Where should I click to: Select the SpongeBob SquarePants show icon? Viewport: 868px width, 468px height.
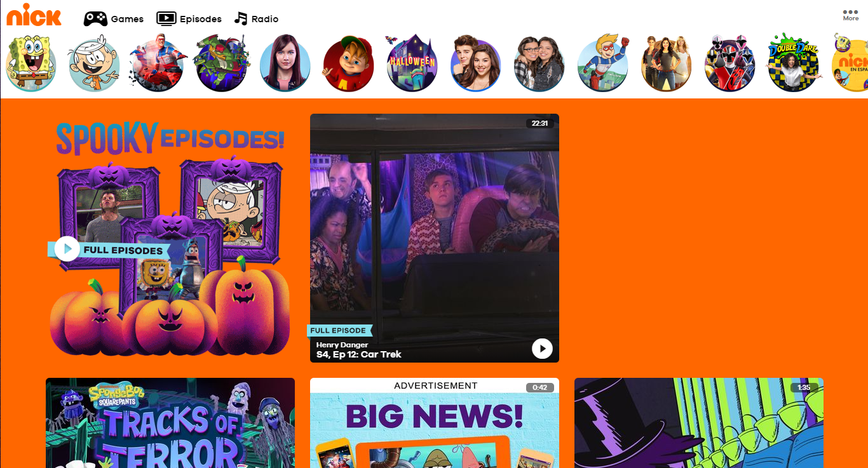[31, 63]
